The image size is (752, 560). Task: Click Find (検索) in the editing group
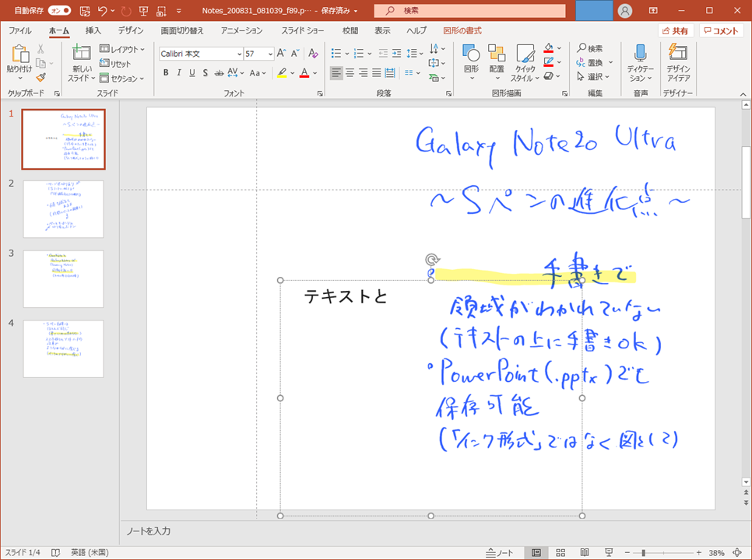point(590,48)
